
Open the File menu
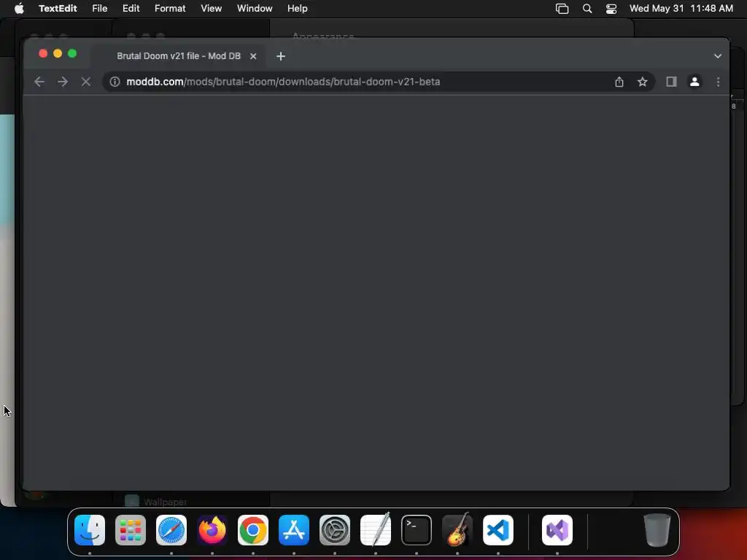pyautogui.click(x=99, y=9)
